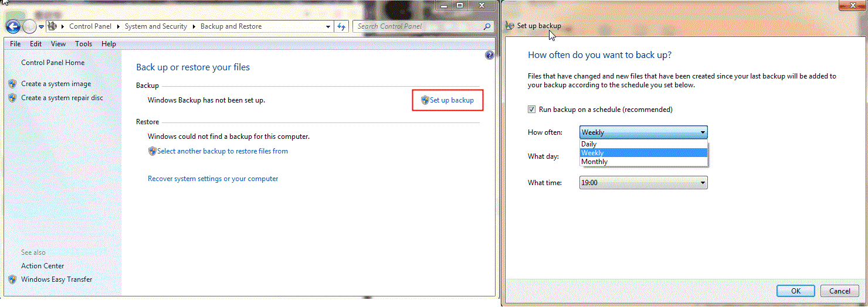Select Daily in the How often list
This screenshot has height=307, width=868.
point(643,144)
